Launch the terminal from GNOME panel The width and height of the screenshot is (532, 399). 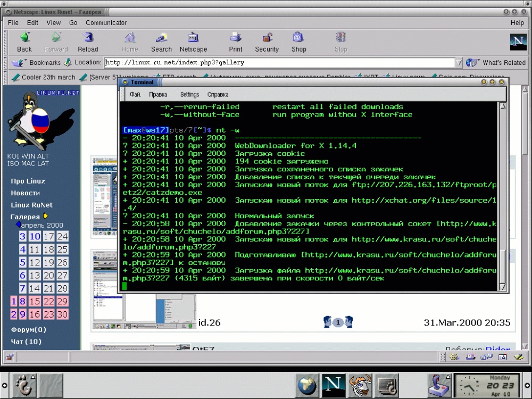(x=386, y=385)
